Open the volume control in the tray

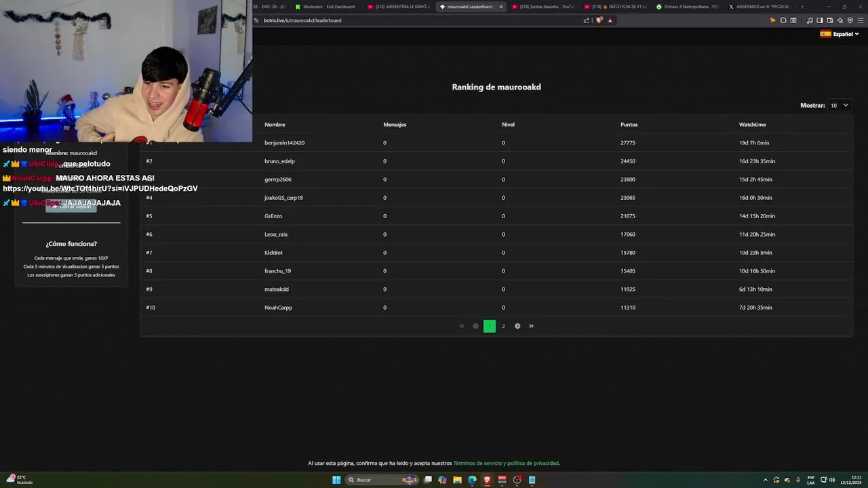tap(832, 480)
